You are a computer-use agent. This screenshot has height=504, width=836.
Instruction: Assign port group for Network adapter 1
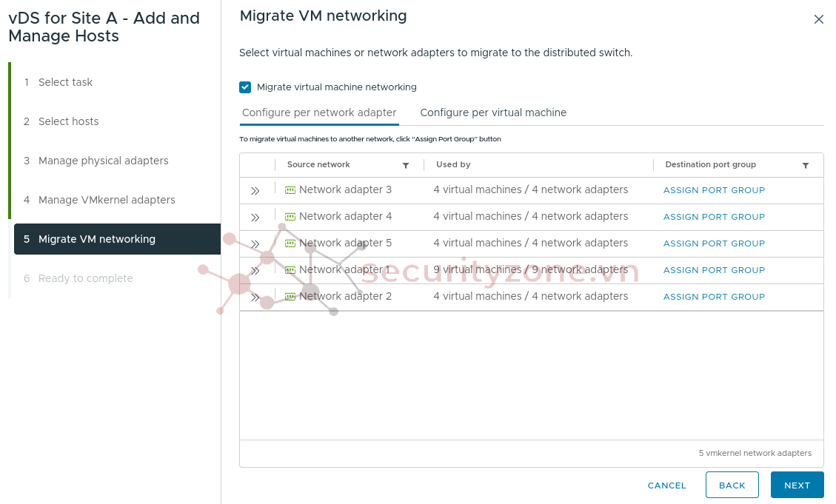[x=714, y=270]
